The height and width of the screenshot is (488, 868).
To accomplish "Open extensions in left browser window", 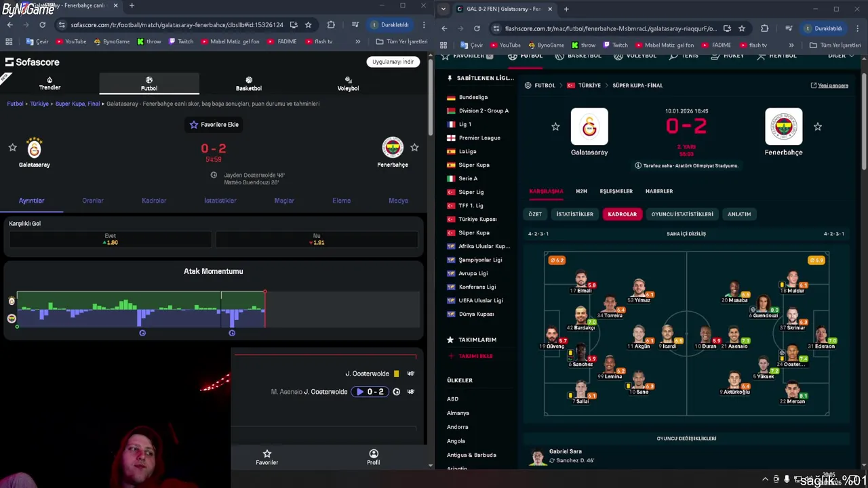I will coord(331,25).
